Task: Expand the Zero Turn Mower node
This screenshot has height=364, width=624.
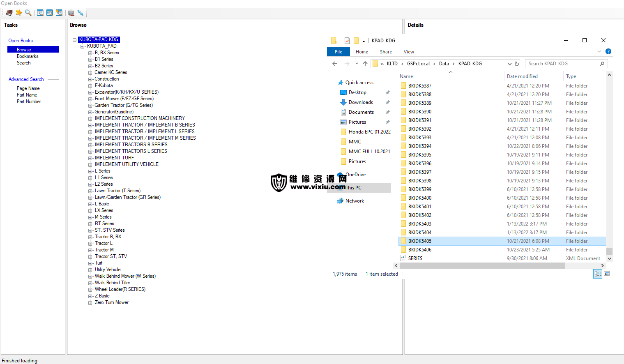Action: point(90,303)
